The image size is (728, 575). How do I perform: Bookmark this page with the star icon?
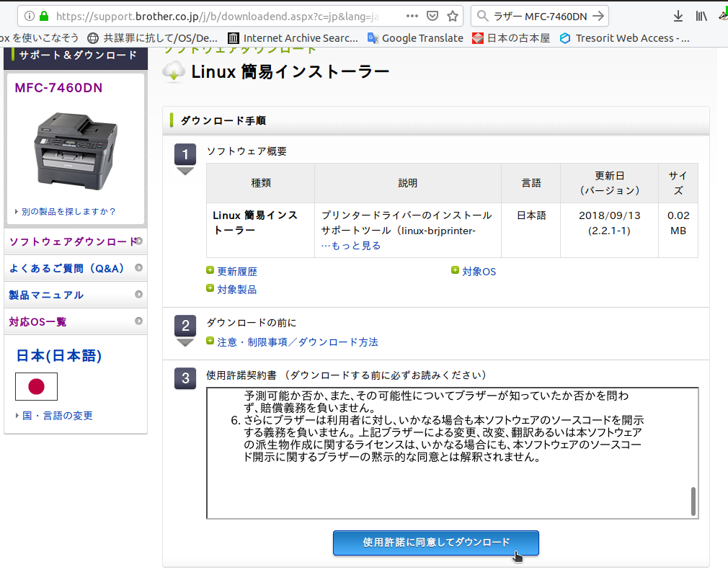[x=453, y=17]
